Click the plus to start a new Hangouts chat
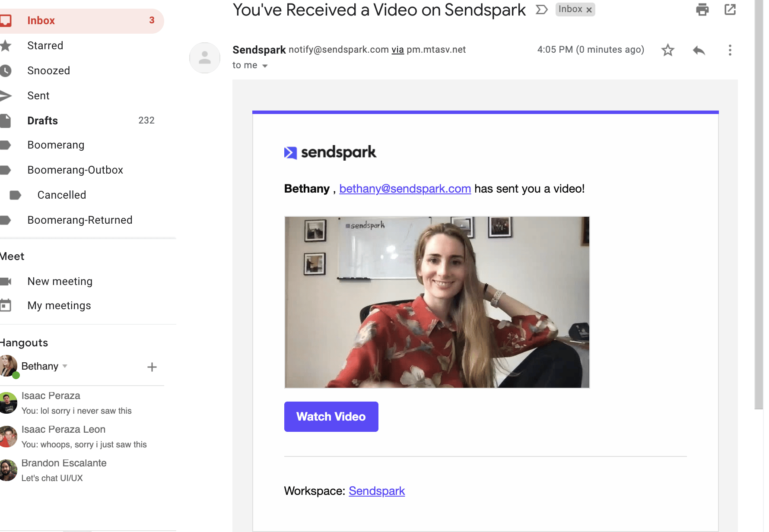 point(152,367)
